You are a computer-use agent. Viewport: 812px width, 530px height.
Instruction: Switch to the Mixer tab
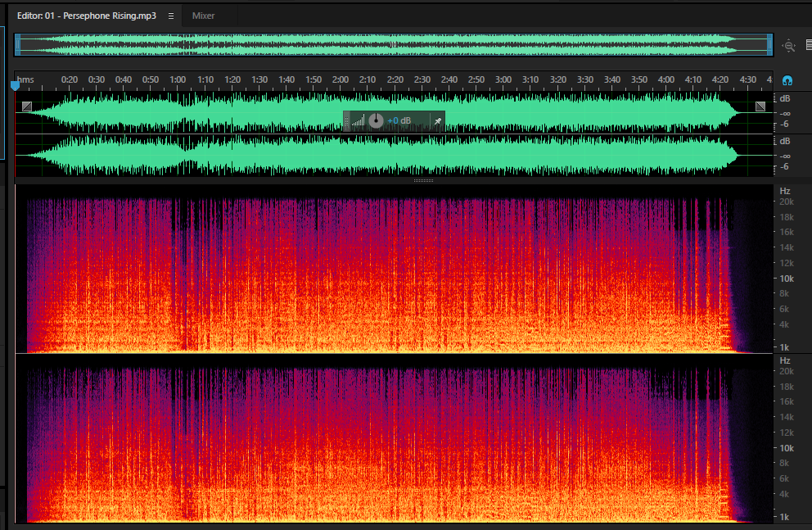coord(203,16)
